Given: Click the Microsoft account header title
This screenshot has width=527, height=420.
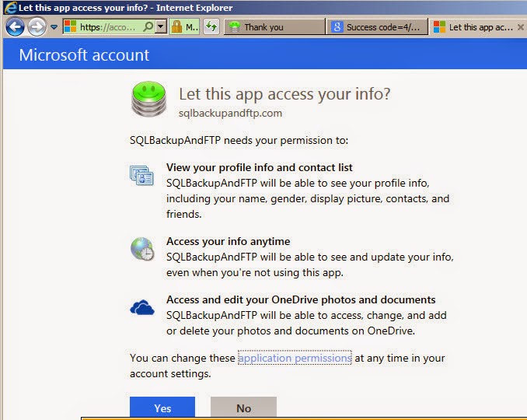Looking at the screenshot, I should 84,54.
